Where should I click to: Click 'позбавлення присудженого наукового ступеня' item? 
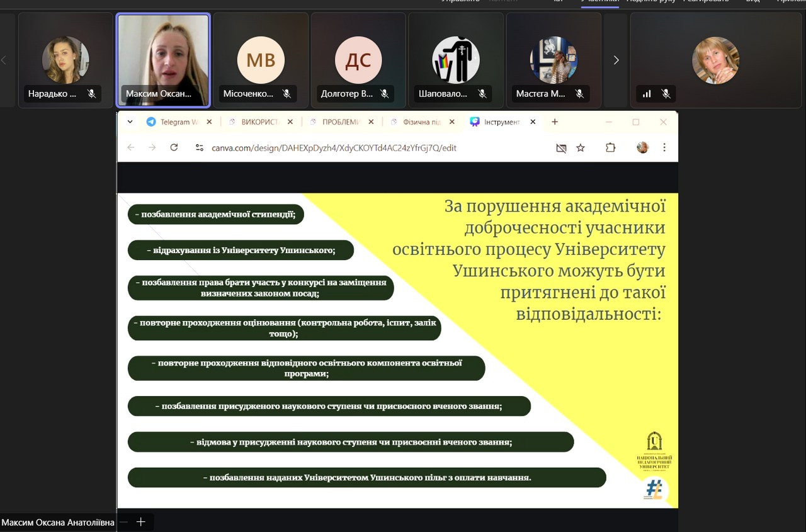click(329, 406)
